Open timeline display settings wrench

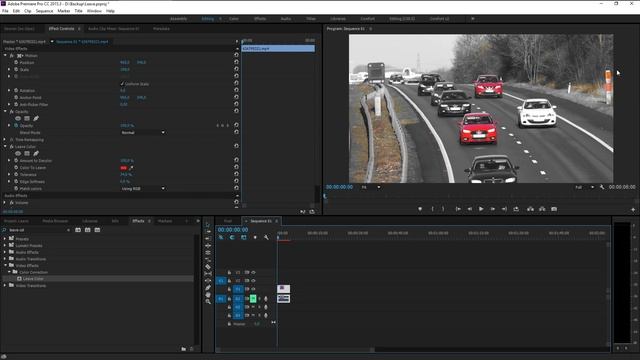click(x=266, y=237)
